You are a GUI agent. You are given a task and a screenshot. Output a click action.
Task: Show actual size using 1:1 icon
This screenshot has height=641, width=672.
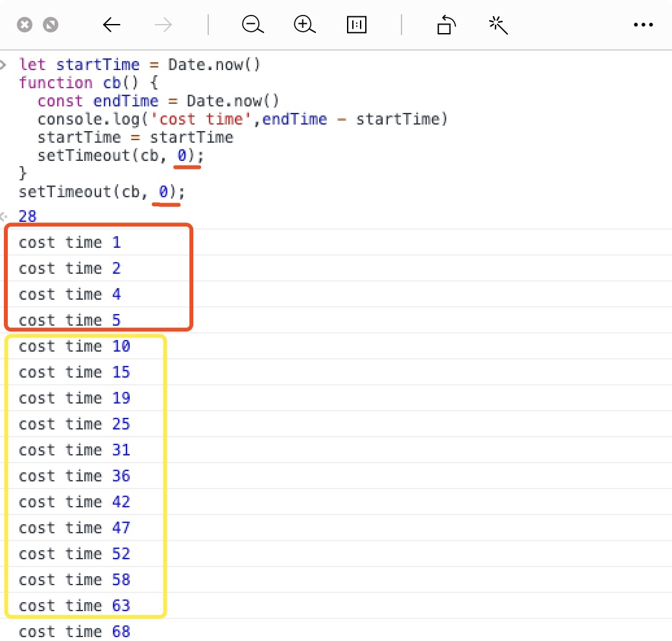[x=357, y=25]
